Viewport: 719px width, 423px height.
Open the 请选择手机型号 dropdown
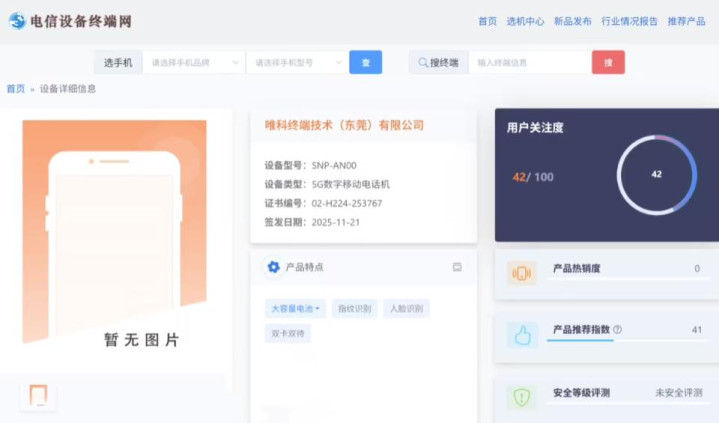pyautogui.click(x=297, y=62)
